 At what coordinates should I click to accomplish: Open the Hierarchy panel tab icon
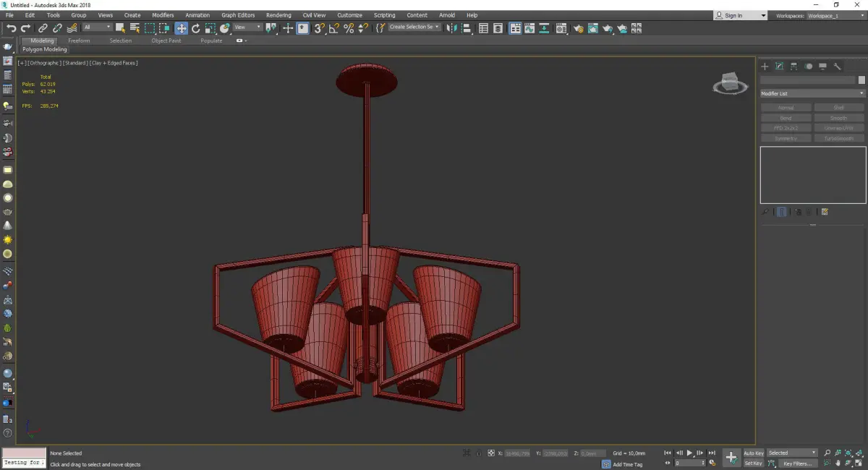coord(793,66)
